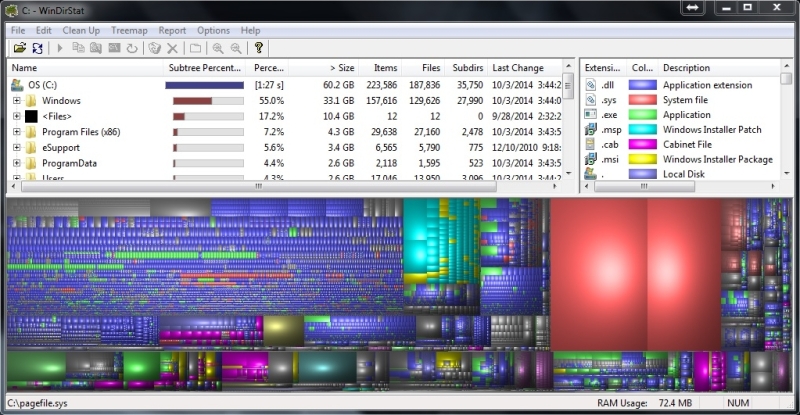Sort by the Subtree Percentage column header

(205, 68)
